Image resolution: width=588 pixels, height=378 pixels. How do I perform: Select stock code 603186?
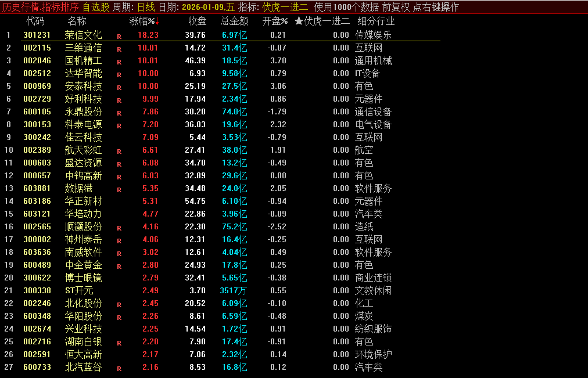[x=37, y=201]
